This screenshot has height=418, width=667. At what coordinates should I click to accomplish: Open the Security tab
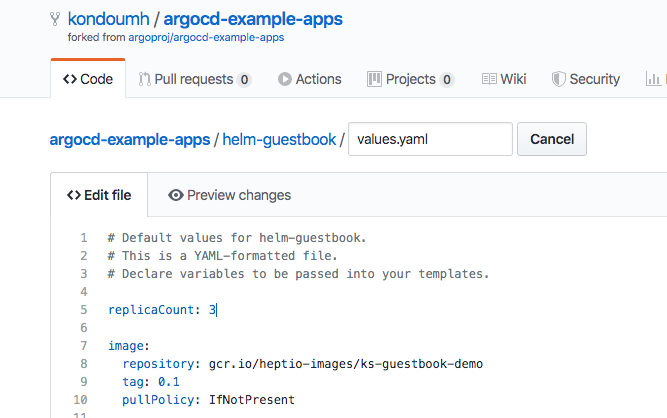586,79
